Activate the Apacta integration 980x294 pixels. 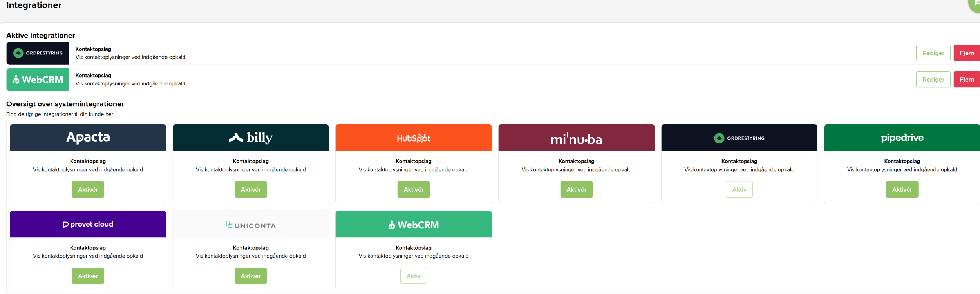pyautogui.click(x=88, y=189)
